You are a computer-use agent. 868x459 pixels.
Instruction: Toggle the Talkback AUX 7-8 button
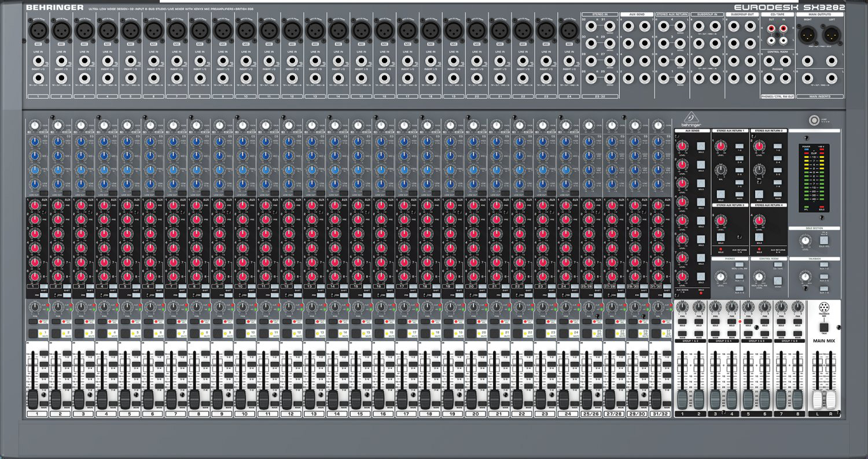824,288
